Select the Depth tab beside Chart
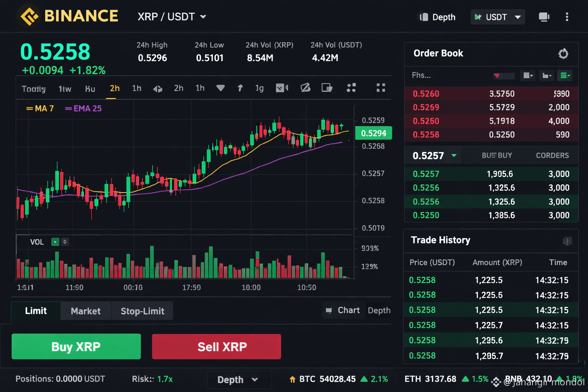Screen dimensions: 588x392 pyautogui.click(x=379, y=310)
